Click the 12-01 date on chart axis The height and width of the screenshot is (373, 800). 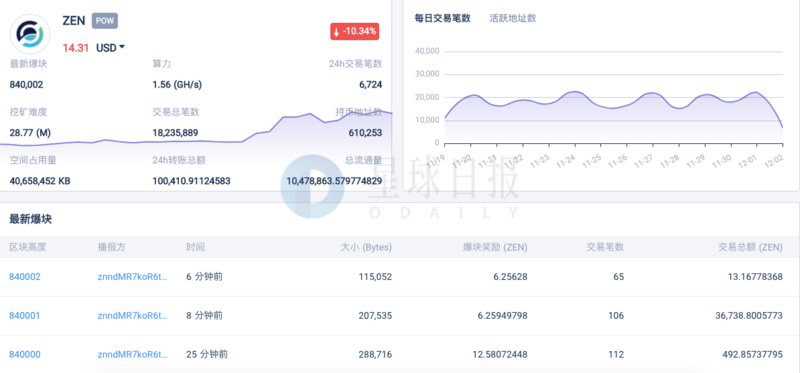point(747,161)
